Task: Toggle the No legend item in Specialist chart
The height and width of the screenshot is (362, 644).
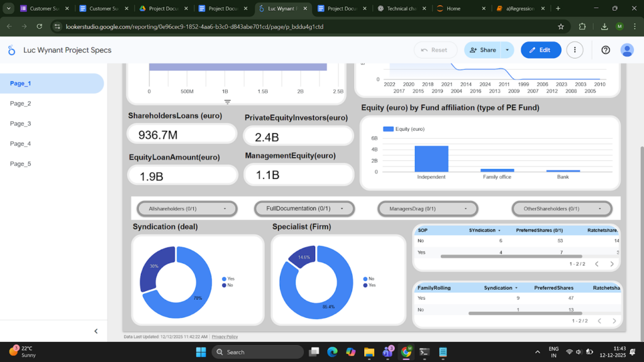Action: click(369, 278)
